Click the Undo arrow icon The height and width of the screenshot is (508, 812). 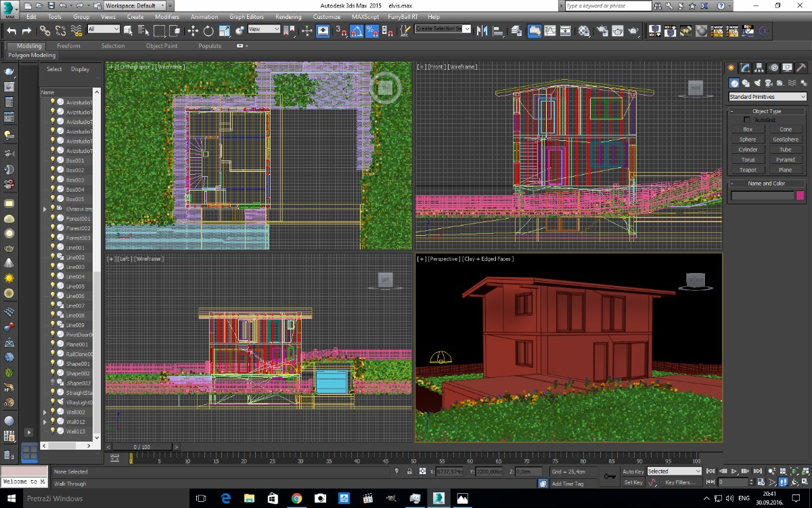(x=12, y=31)
